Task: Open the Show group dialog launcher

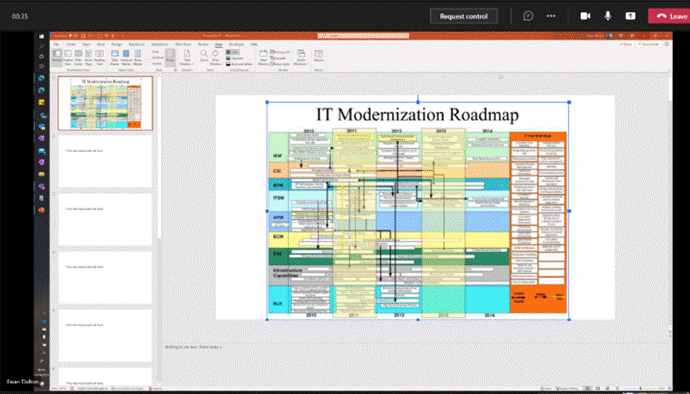Action: coord(175,70)
